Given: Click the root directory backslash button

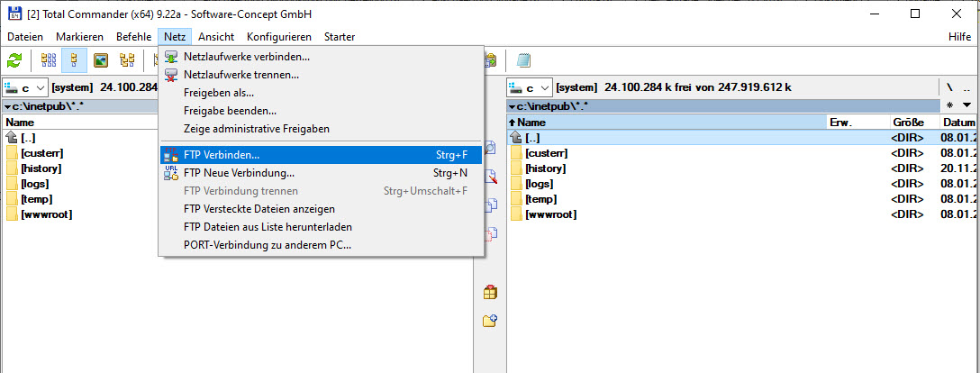Looking at the screenshot, I should [949, 87].
